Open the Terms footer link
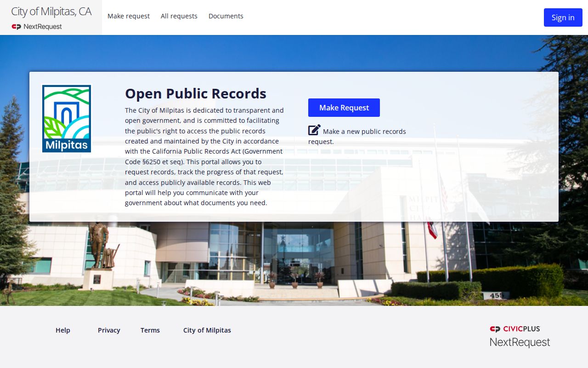This screenshot has height=368, width=588. point(150,330)
